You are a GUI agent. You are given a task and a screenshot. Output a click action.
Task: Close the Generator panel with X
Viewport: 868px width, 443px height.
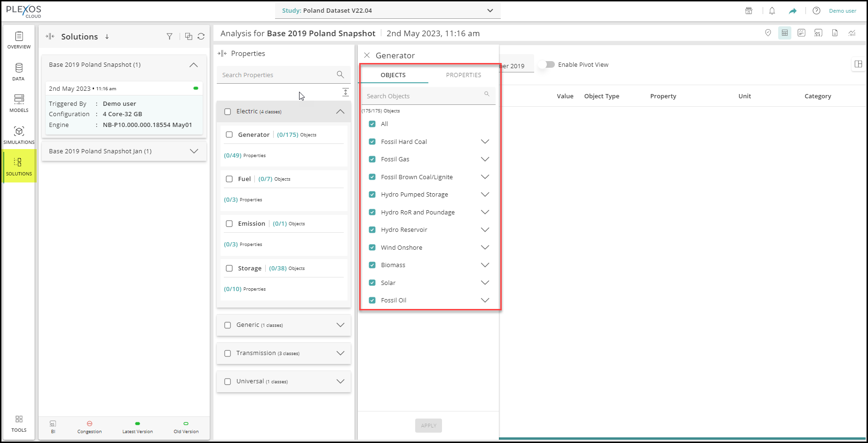367,55
